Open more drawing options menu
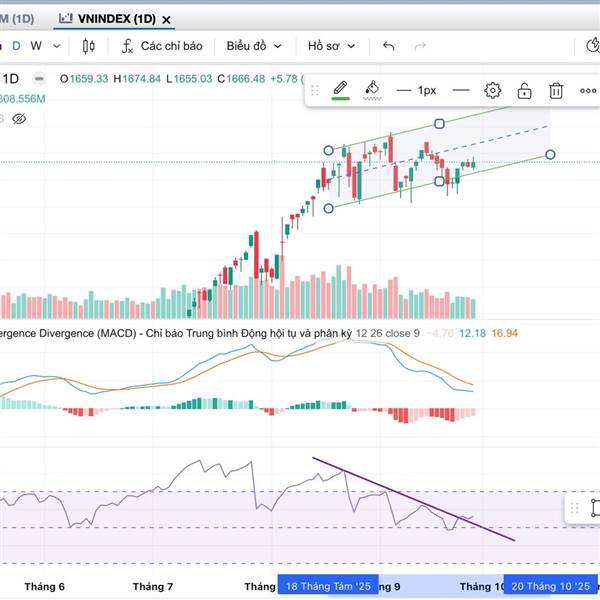The height and width of the screenshot is (600, 600). [x=588, y=91]
